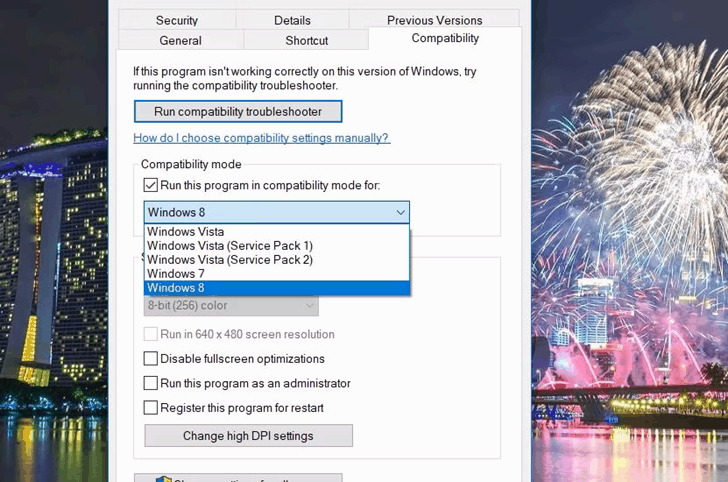728x482 pixels.
Task: Check Register this program for restart
Action: point(150,408)
